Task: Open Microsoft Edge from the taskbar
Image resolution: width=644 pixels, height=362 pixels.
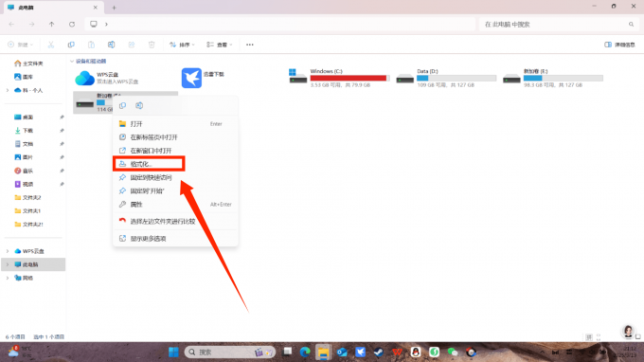Action: point(305,352)
